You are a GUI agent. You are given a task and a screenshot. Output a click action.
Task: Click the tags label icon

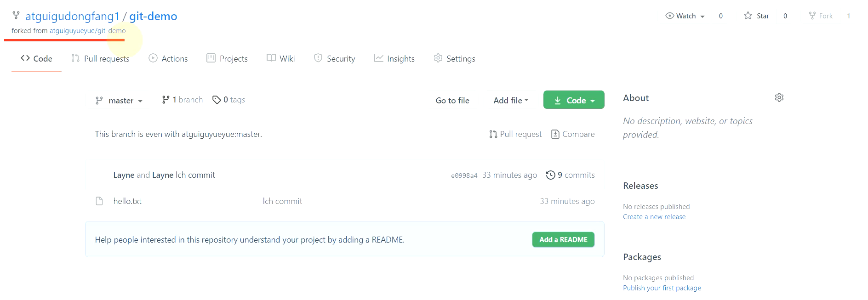pyautogui.click(x=217, y=100)
